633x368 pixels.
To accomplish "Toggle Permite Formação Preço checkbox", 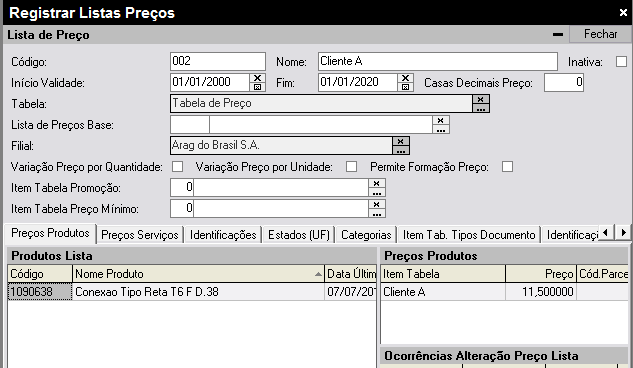I will tap(507, 167).
